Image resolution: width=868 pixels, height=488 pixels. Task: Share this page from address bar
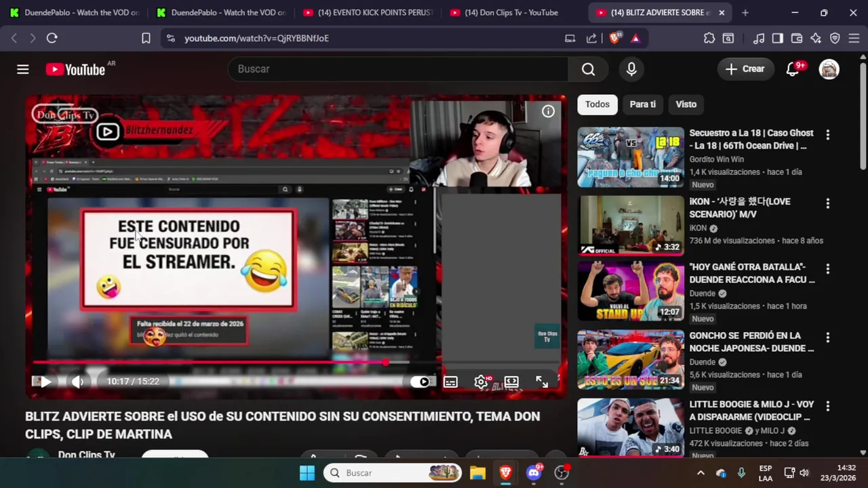tap(591, 39)
